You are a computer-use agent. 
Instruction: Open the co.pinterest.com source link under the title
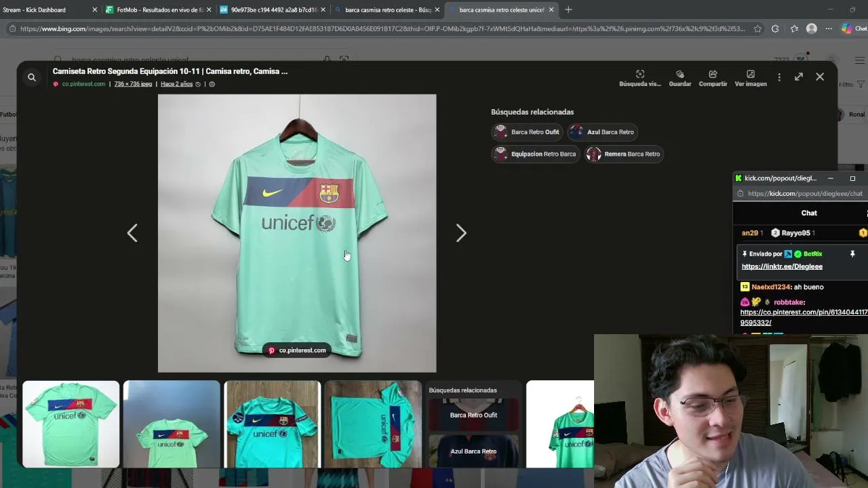tap(83, 84)
